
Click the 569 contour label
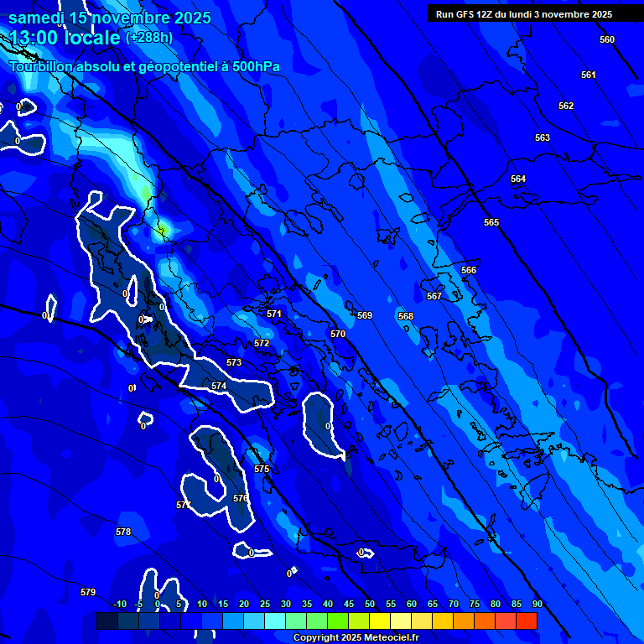(x=365, y=315)
